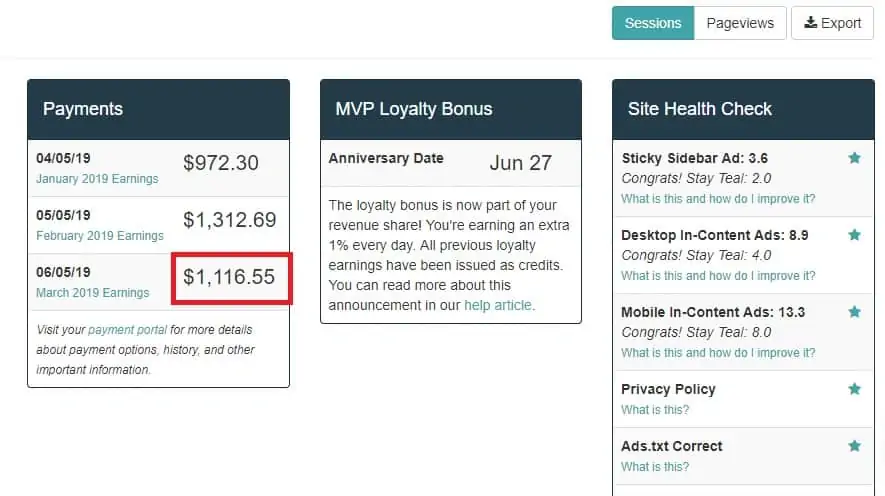Open the help article link

coord(498,305)
